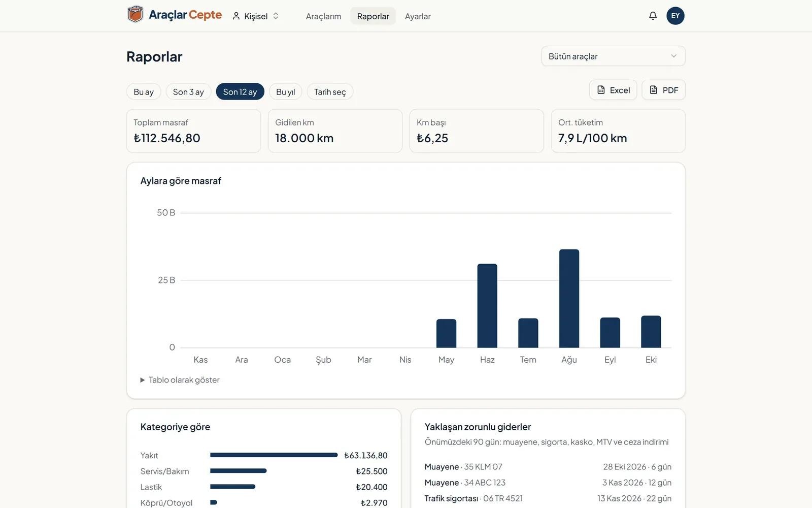The height and width of the screenshot is (508, 812).
Task: Open the EY user avatar menu
Action: tap(675, 16)
